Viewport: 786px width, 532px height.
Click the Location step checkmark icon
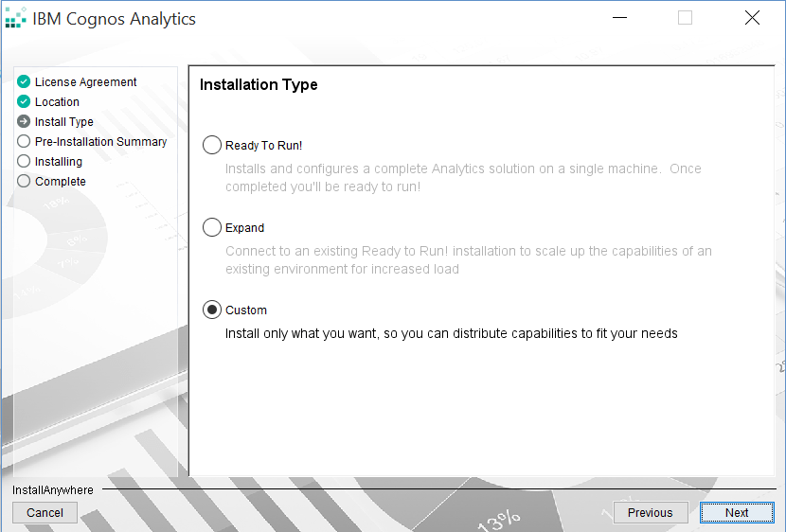tap(24, 101)
